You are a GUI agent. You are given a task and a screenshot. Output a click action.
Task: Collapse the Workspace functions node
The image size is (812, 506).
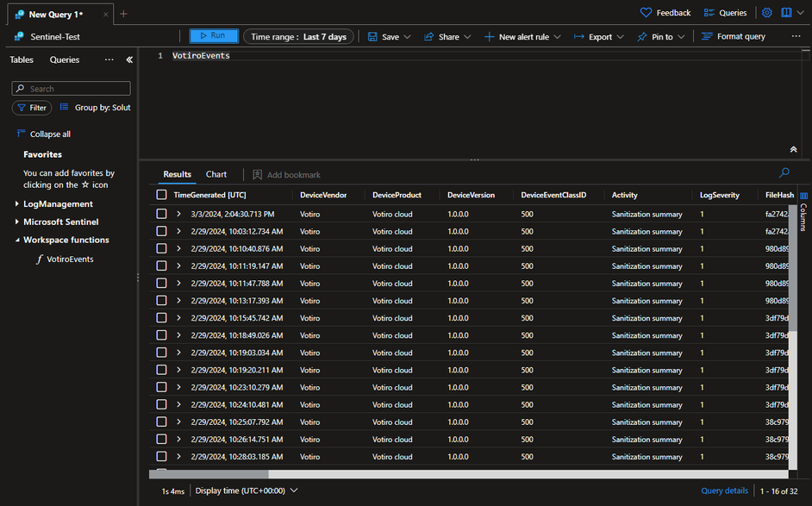pyautogui.click(x=16, y=240)
